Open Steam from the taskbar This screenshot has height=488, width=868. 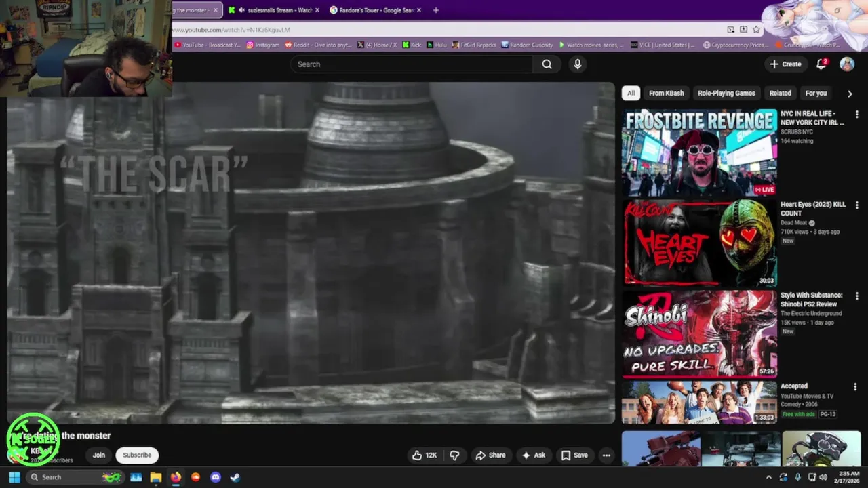point(235,477)
